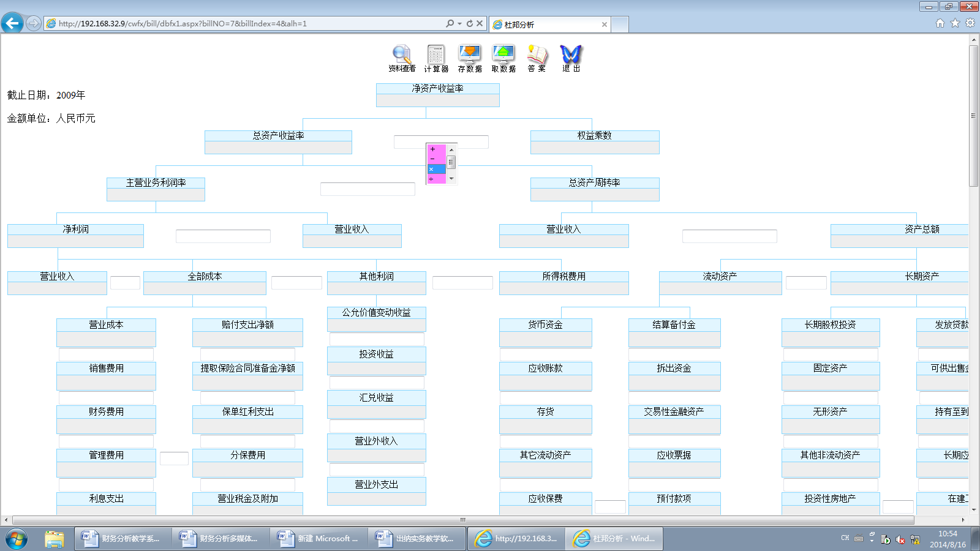Click the address bar search magnifier icon
This screenshot has height=551, width=980.
450,23
